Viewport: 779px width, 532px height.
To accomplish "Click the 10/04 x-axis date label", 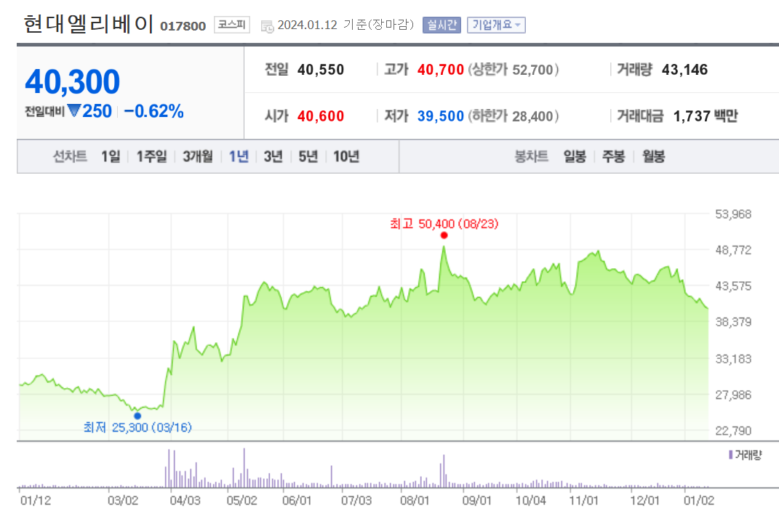I will [530, 500].
